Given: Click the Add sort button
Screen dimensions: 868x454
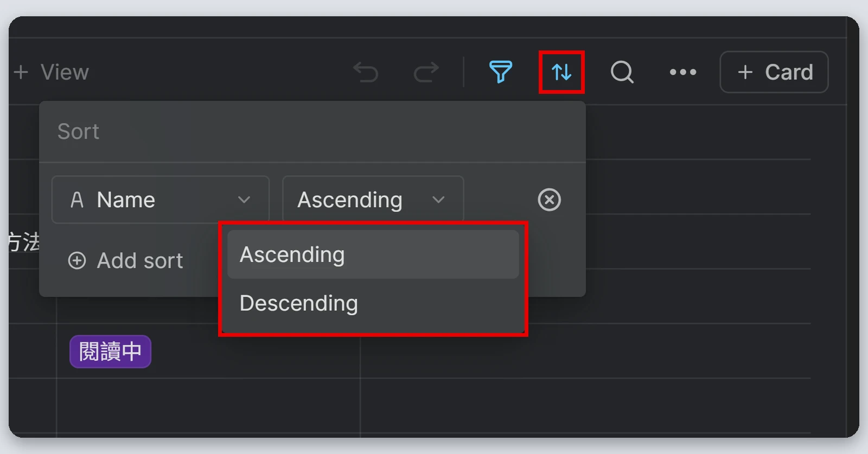Looking at the screenshot, I should pos(126,261).
